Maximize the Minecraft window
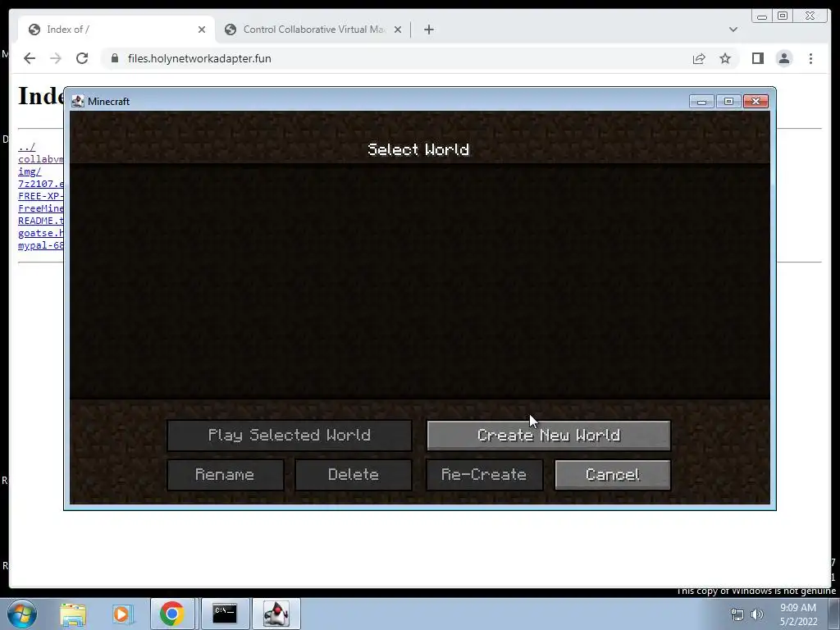The height and width of the screenshot is (630, 840). click(x=728, y=101)
